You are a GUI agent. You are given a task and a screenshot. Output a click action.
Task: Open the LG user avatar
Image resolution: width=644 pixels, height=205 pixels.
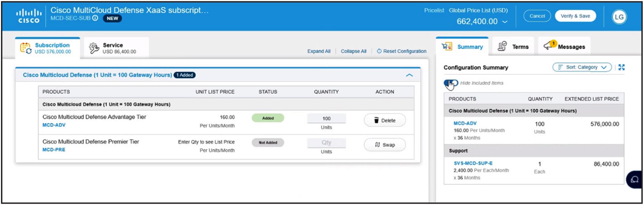619,17
